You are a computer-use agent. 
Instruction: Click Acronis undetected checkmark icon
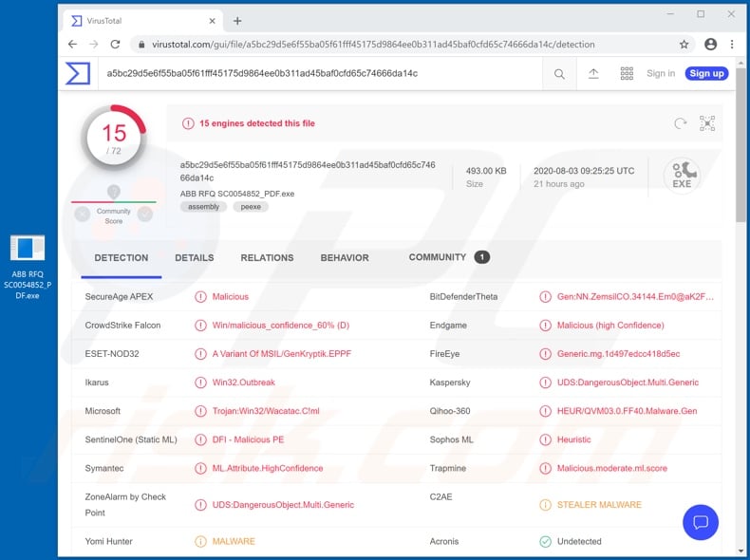[545, 541]
